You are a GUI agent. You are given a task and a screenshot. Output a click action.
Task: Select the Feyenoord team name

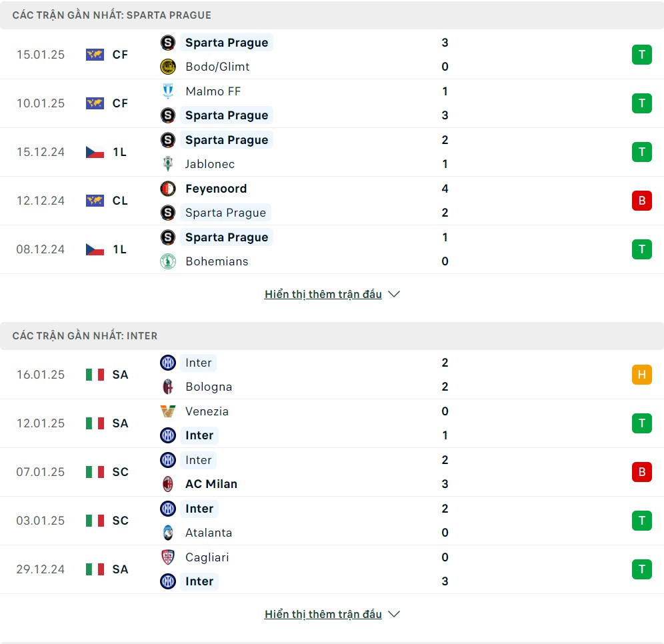[x=216, y=189]
